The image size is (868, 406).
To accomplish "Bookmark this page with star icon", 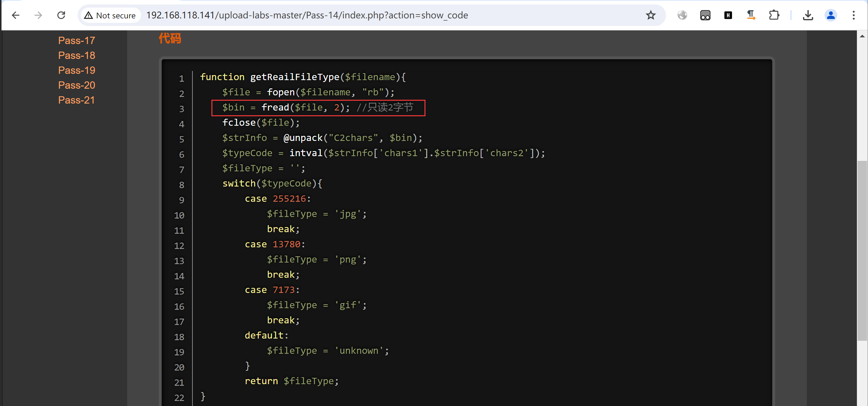I will tap(650, 15).
